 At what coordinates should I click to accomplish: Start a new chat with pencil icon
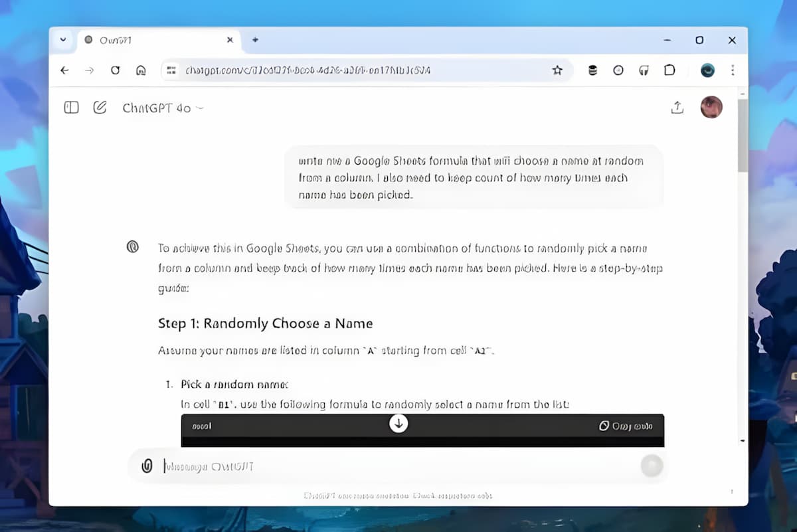click(x=100, y=108)
